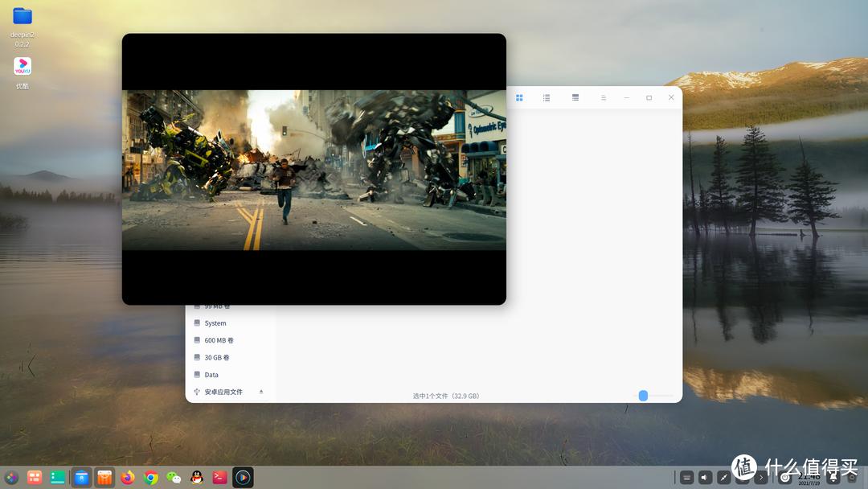This screenshot has height=489, width=868.
Task: Open the Firefox browser from the dock
Action: pyautogui.click(x=127, y=477)
